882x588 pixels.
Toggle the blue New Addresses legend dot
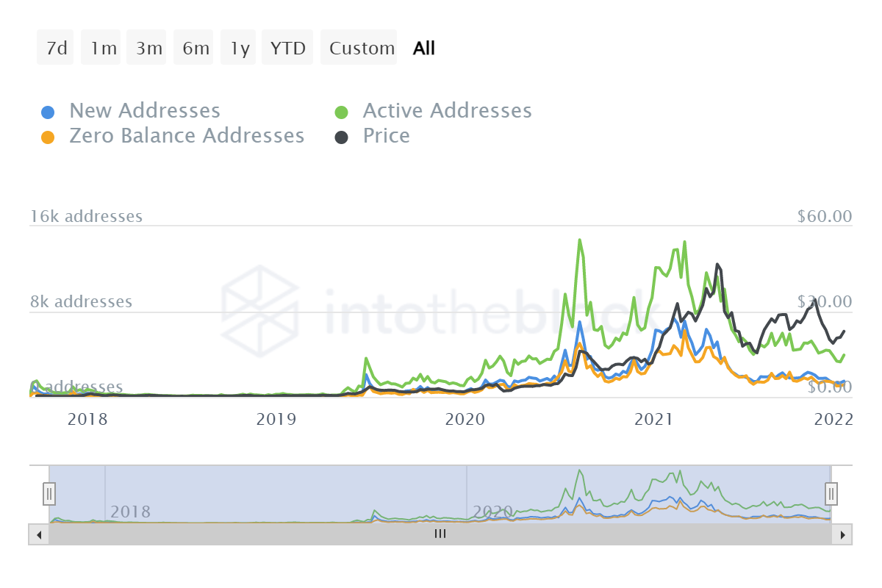(48, 112)
